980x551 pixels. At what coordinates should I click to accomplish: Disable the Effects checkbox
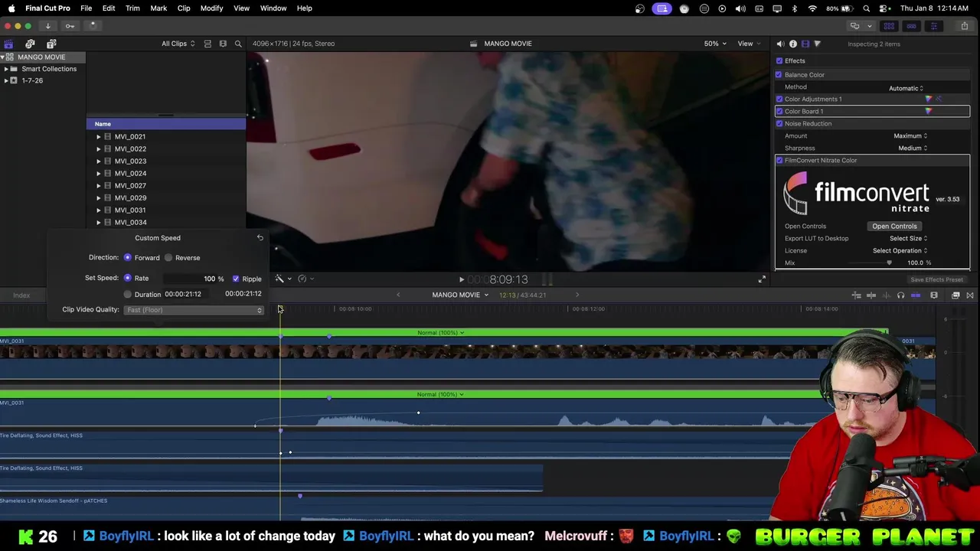point(779,61)
